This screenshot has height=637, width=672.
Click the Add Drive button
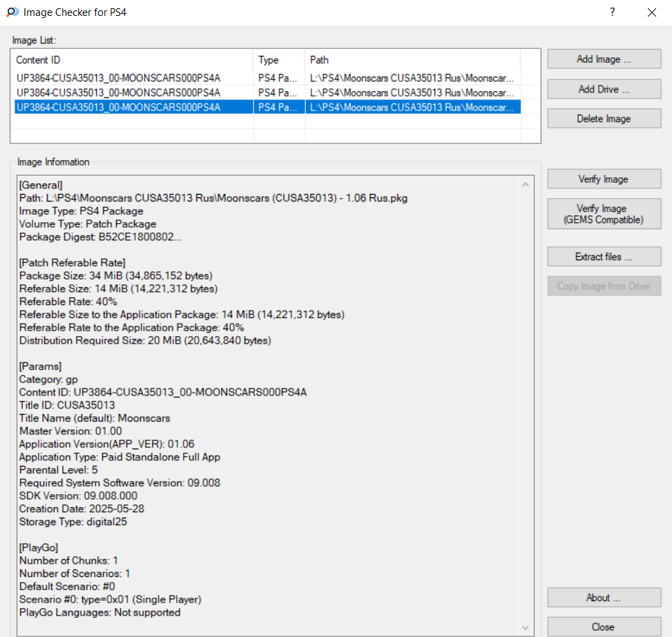coord(604,89)
